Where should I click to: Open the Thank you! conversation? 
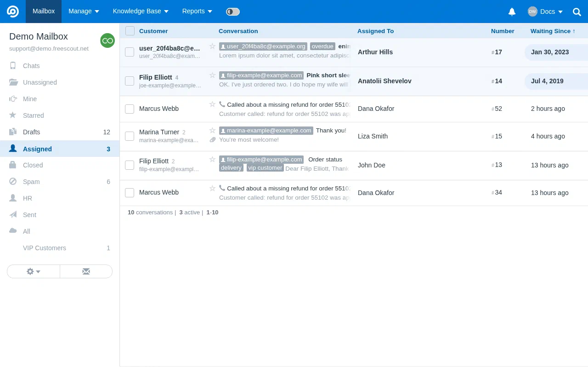[331, 131]
